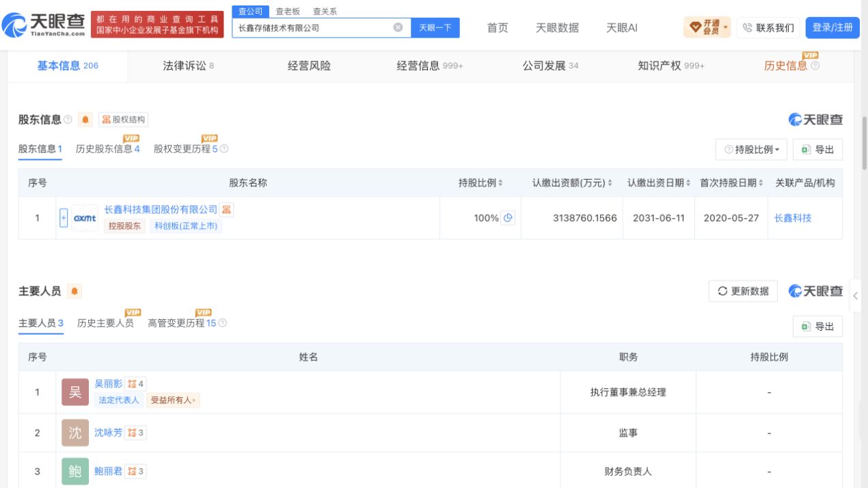Select 历史主要人员 sub-tab
This screenshot has height=488, width=868.
105,323
